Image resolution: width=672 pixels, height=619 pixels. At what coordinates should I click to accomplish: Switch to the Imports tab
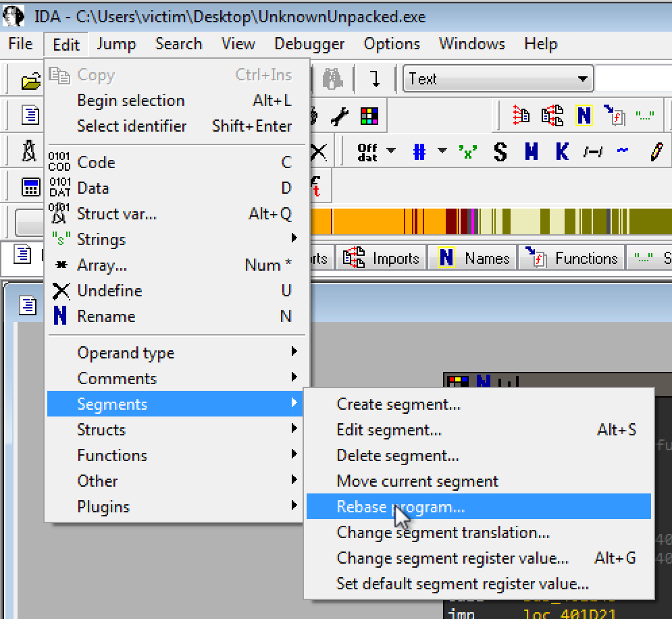click(x=382, y=259)
